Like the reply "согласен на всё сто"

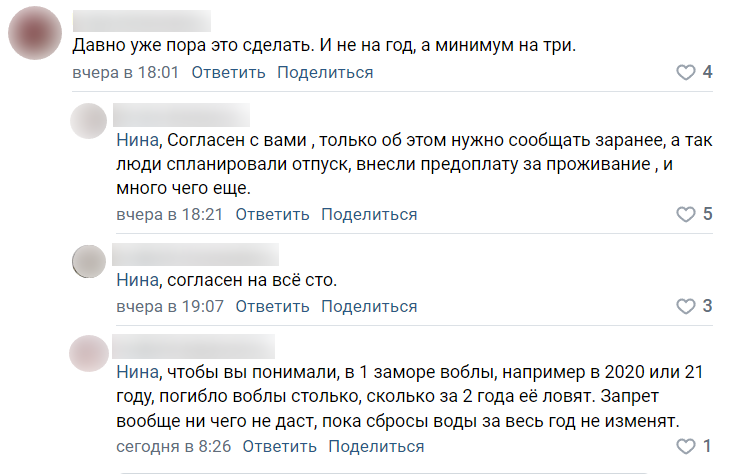click(685, 306)
